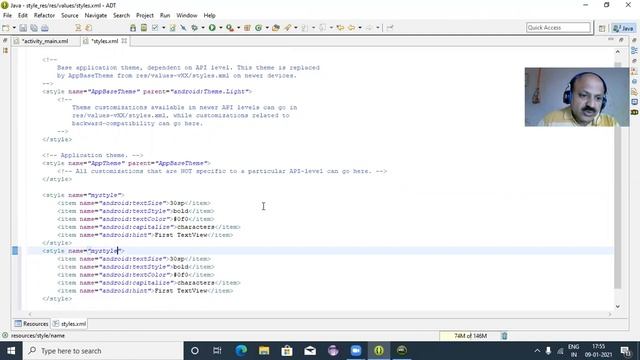The image size is (640, 360).
Task: Expand the Back history dropdown arrow
Action: 360,28
